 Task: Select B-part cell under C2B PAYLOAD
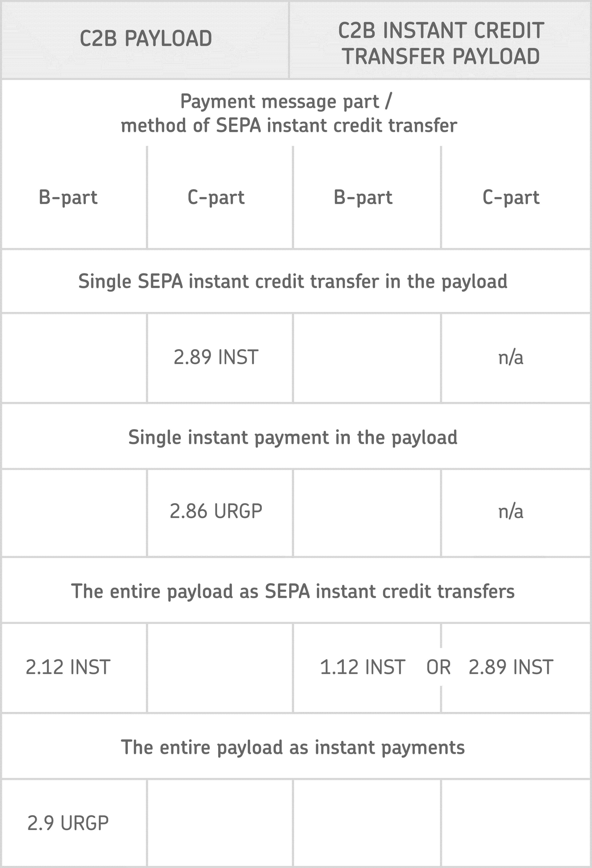pyautogui.click(x=68, y=197)
